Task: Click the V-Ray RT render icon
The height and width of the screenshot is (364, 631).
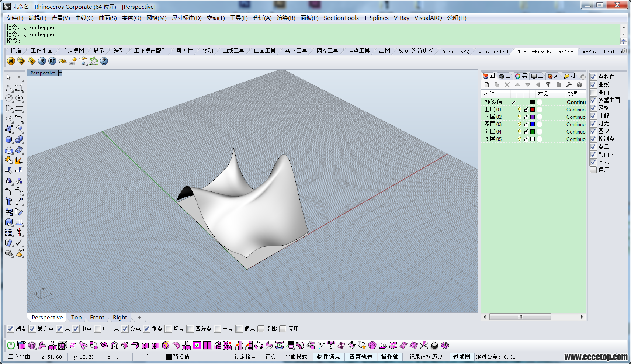Action: pos(52,61)
